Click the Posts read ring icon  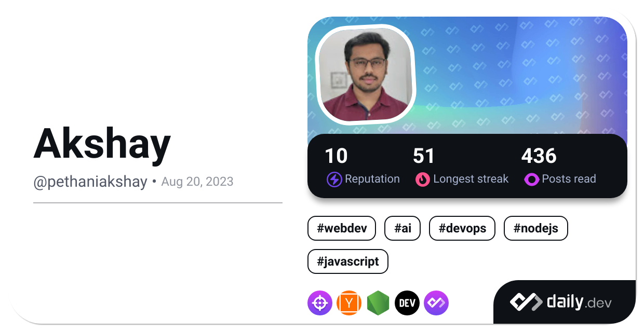click(x=531, y=179)
